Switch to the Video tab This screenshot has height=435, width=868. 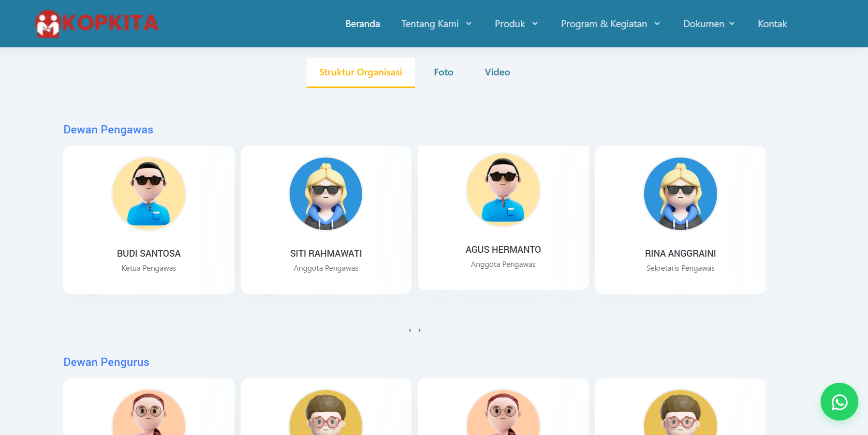tap(497, 72)
